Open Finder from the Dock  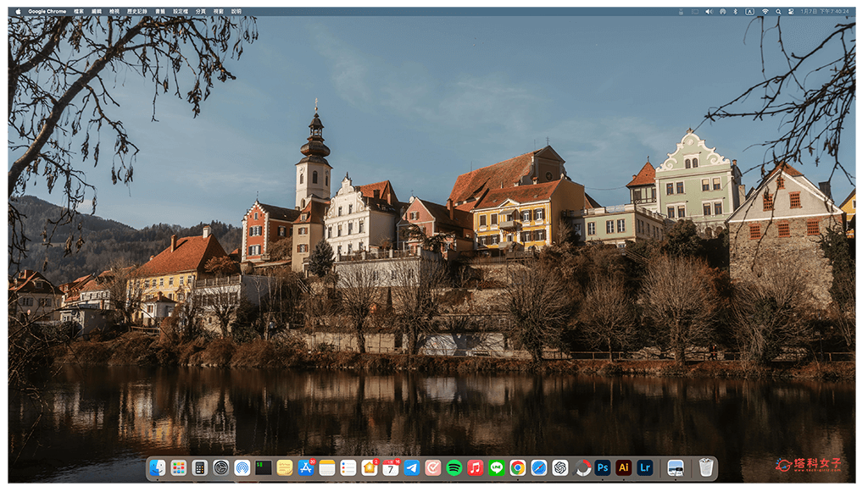pyautogui.click(x=158, y=468)
